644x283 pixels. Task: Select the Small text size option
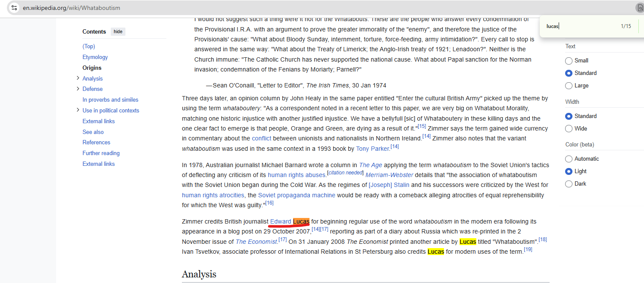point(569,61)
